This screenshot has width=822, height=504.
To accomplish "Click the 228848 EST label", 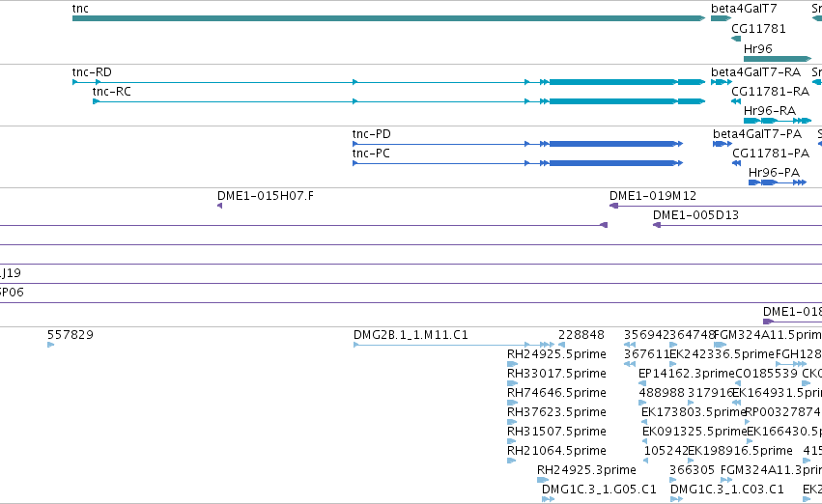I will point(581,334).
